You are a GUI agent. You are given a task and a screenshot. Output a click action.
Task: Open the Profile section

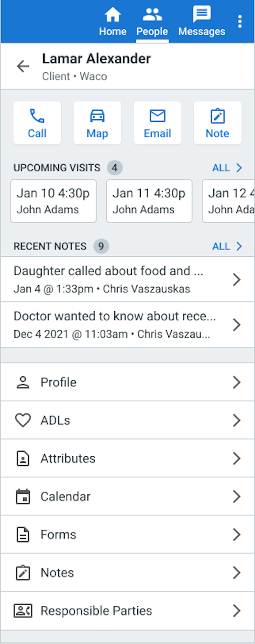pos(23,382)
